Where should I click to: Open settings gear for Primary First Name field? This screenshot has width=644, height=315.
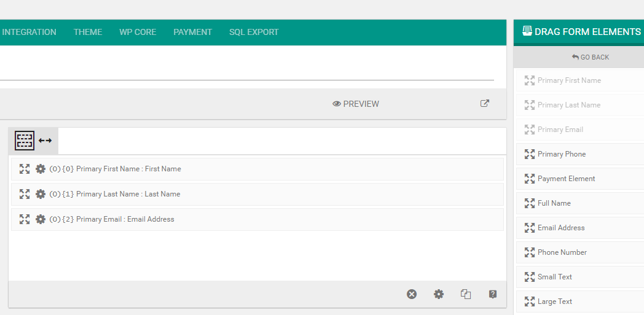[41, 169]
